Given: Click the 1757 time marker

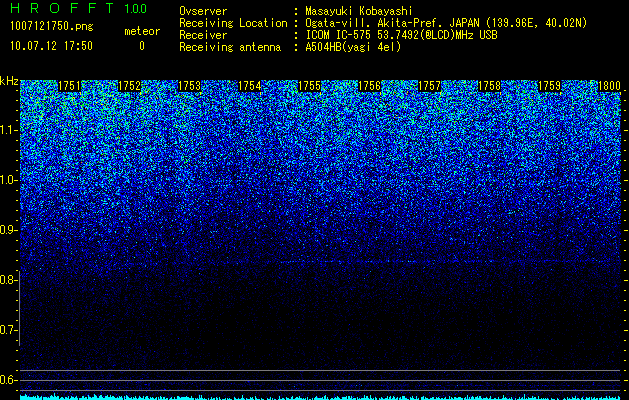Looking at the screenshot, I should (x=430, y=86).
